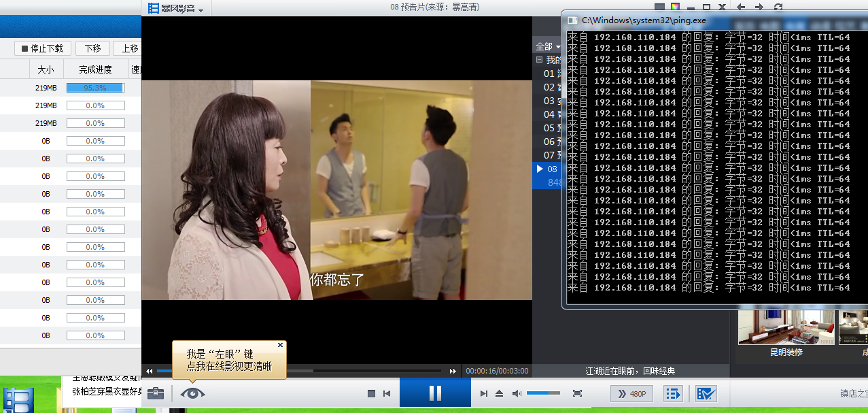Click the ping.exe window title icon

573,20
